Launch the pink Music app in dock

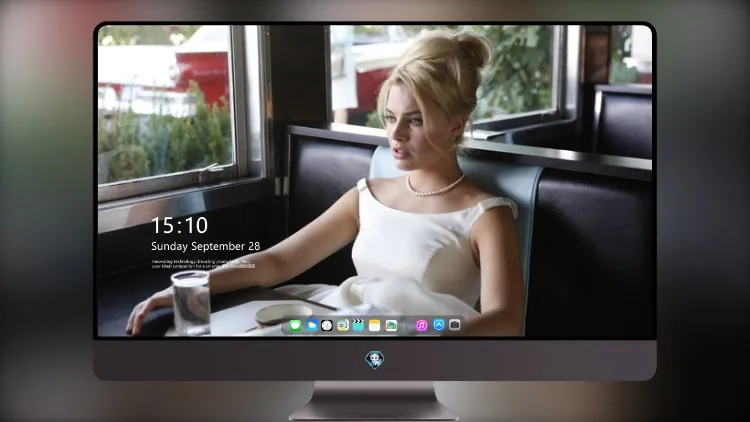coord(421,326)
